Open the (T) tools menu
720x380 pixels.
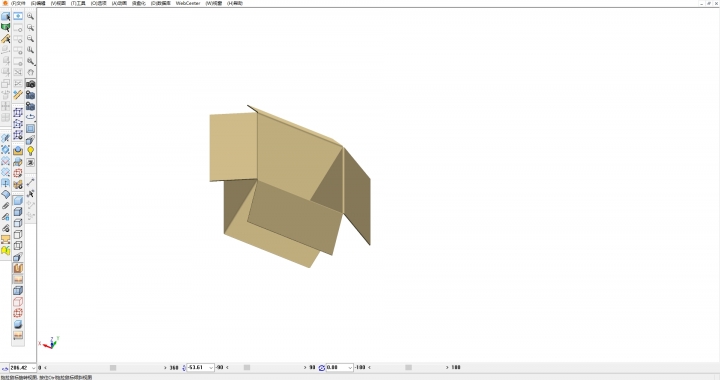tap(78, 3)
